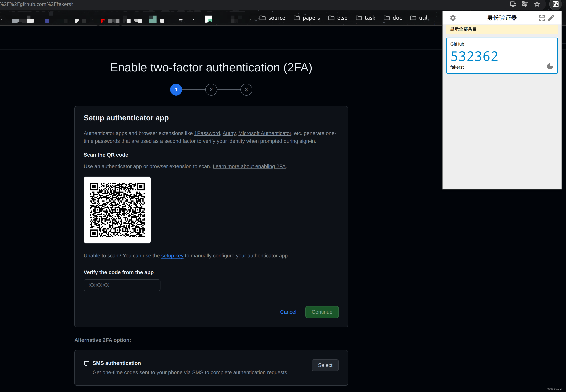Go to step 3 circle indicator
The image size is (566, 392).
(x=246, y=90)
